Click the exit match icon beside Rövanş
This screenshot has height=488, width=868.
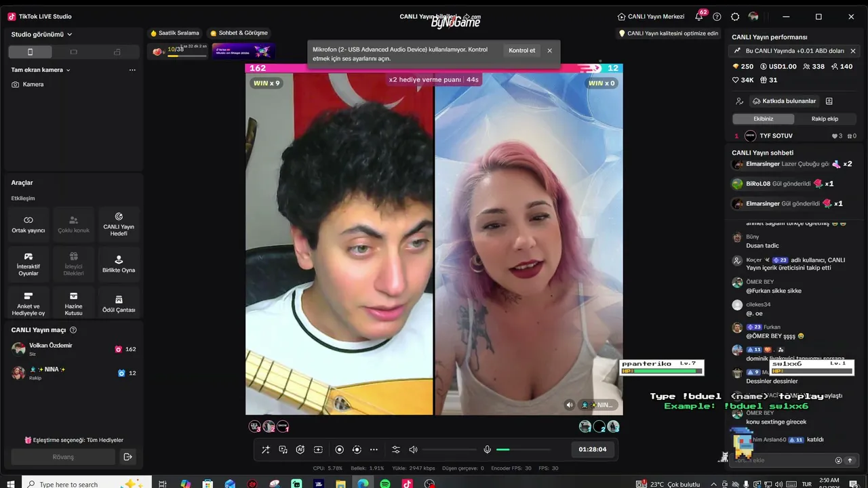click(127, 457)
